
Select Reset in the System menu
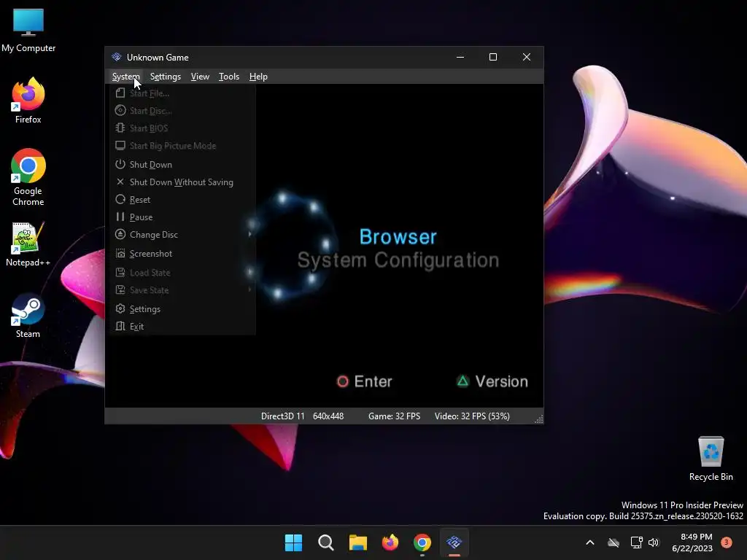click(182, 200)
